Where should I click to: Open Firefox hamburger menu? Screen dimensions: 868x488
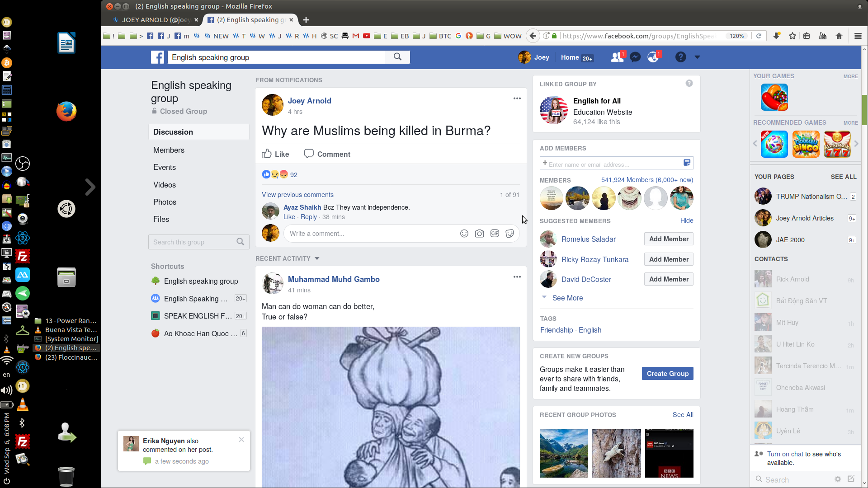coord(858,36)
